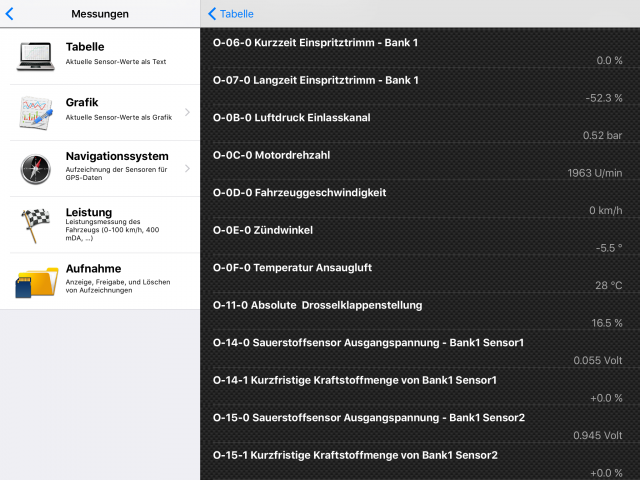640x480 pixels.
Task: Select the Luftdruck Einlasskanal row
Action: coord(420,126)
